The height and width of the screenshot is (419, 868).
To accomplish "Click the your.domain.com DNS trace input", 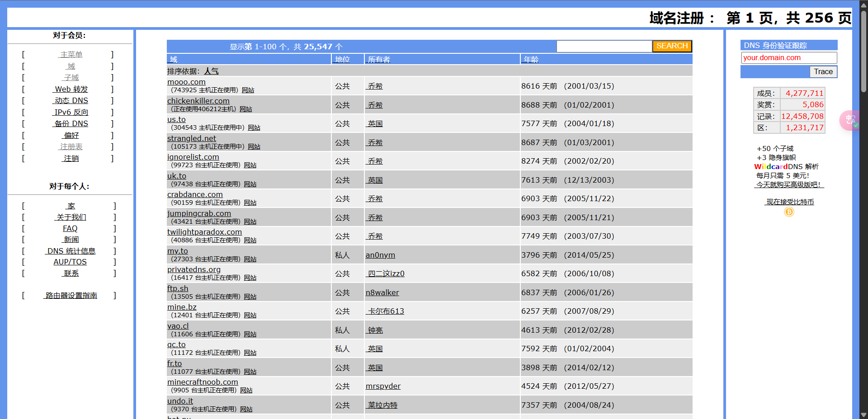I will click(788, 58).
